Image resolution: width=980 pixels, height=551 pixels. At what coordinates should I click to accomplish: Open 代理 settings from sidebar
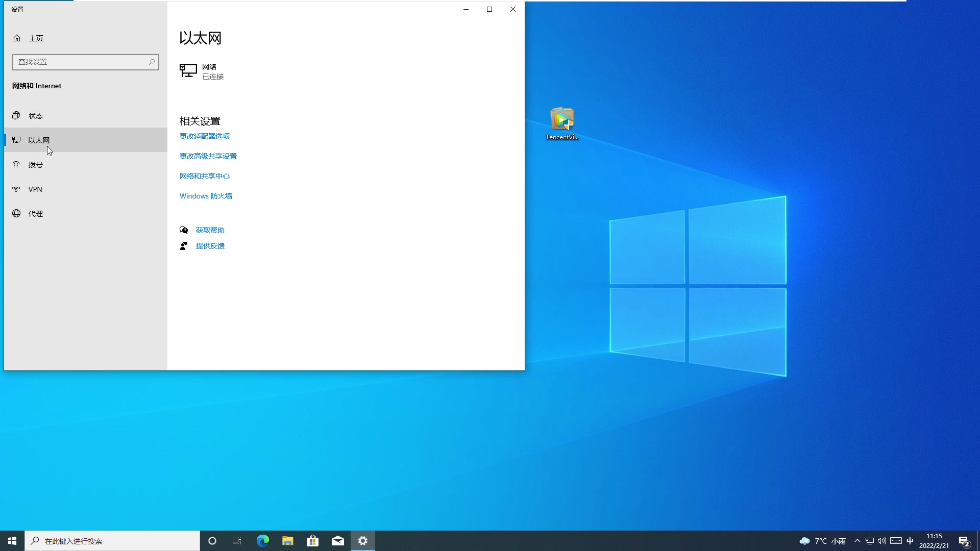pos(35,213)
